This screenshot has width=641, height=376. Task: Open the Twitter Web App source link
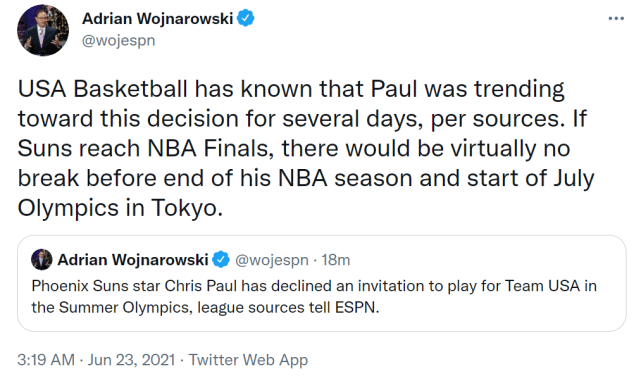click(248, 360)
